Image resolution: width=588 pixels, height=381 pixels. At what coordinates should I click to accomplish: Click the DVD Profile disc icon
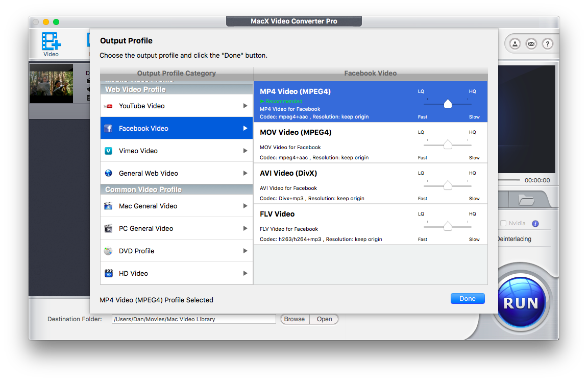[108, 251]
